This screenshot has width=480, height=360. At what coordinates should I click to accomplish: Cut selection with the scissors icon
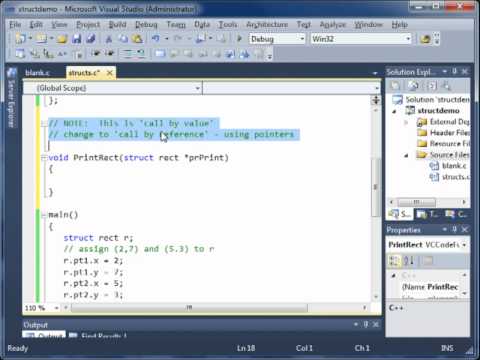(x=109, y=39)
